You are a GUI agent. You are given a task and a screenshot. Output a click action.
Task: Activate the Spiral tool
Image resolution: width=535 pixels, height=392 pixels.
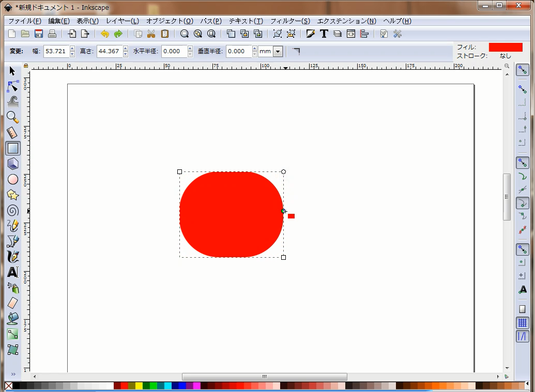pyautogui.click(x=13, y=210)
